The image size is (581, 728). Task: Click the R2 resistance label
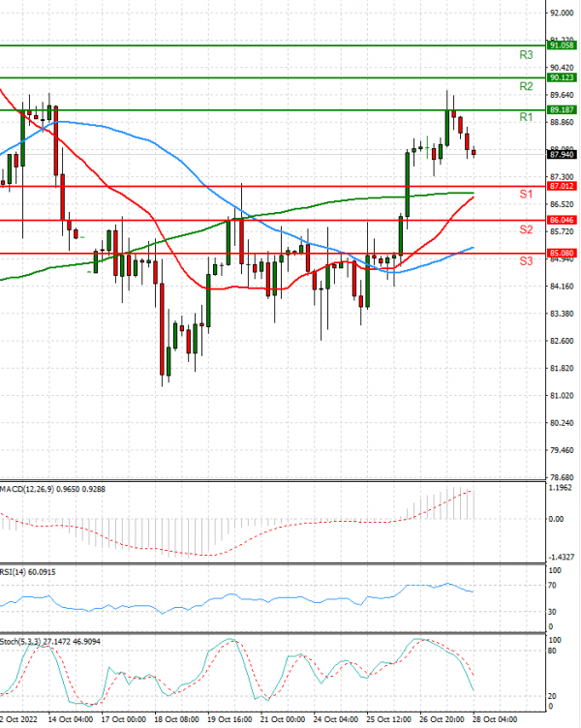point(526,86)
